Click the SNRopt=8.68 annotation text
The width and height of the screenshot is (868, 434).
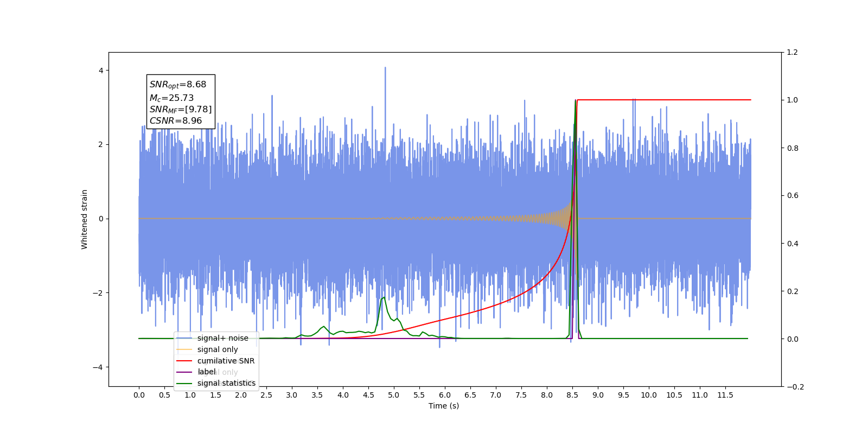pos(178,85)
